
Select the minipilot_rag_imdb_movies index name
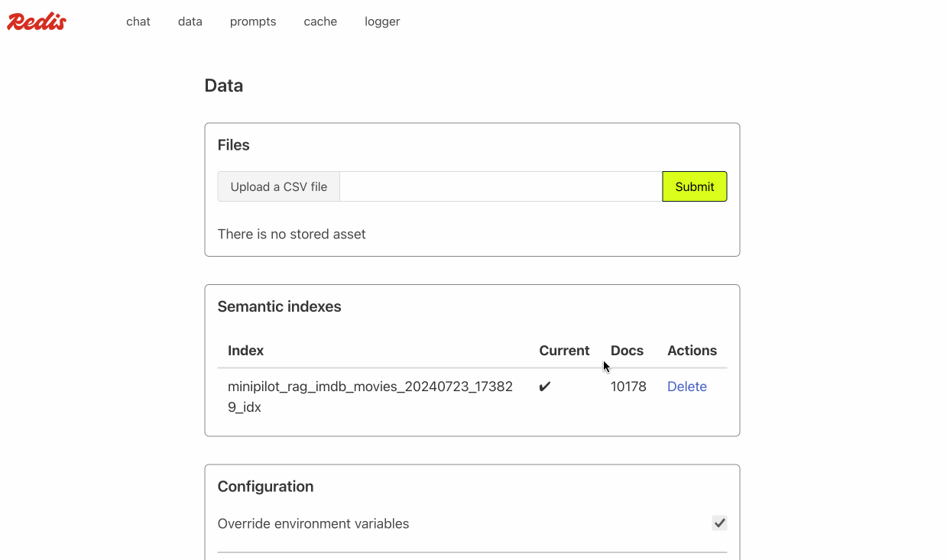370,397
